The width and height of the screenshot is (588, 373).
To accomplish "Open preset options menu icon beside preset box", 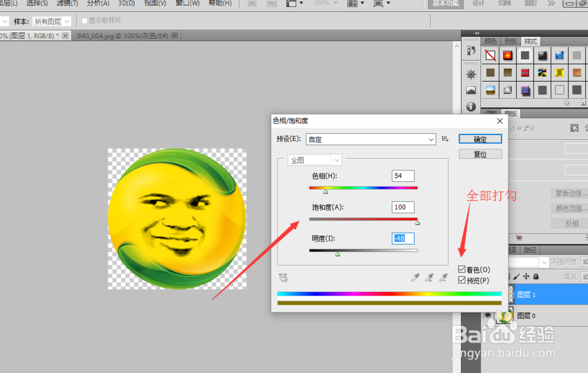I will click(x=445, y=139).
